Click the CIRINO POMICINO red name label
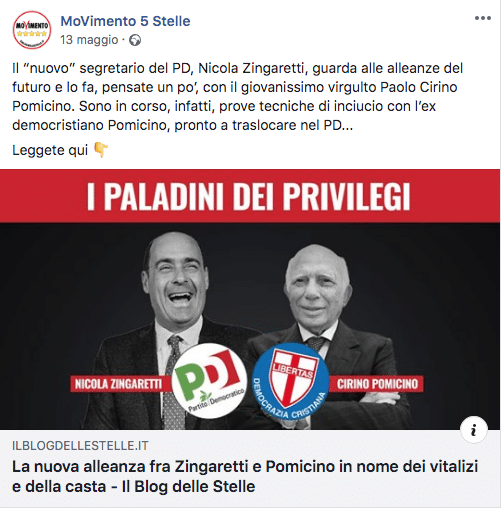The image size is (501, 508). pos(377,384)
